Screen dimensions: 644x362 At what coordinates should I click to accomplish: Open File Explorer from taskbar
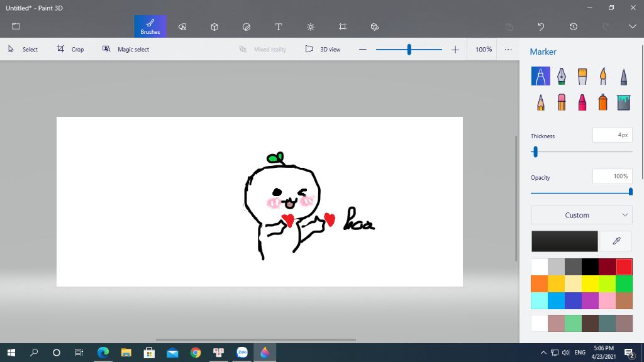(x=126, y=353)
